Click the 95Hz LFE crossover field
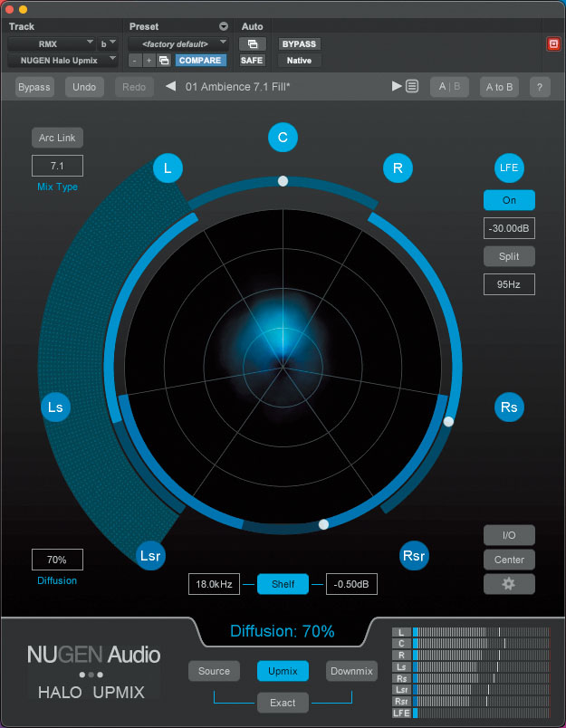The image size is (566, 728). point(509,284)
